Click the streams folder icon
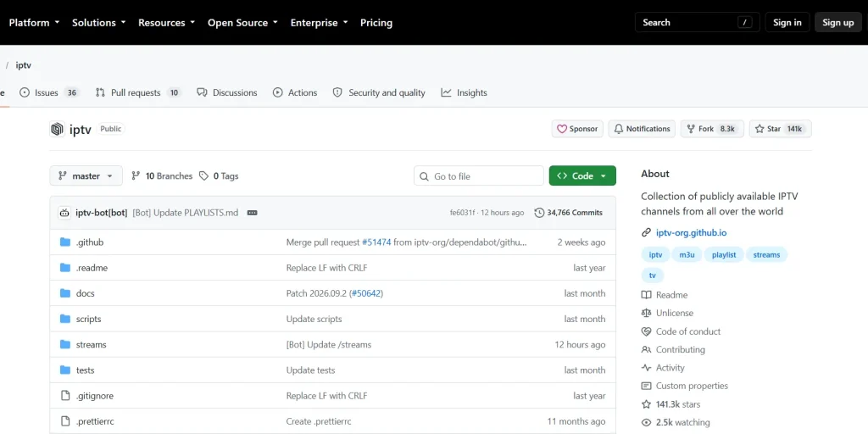This screenshot has height=434, width=868. coord(65,344)
